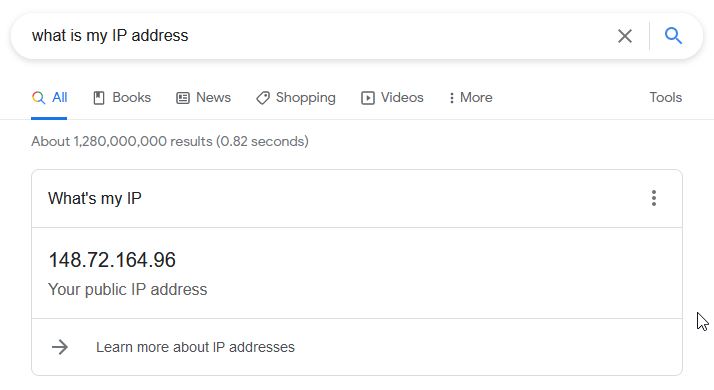714x390 pixels.
Task: Click the Books tab icon
Action: [x=99, y=98]
